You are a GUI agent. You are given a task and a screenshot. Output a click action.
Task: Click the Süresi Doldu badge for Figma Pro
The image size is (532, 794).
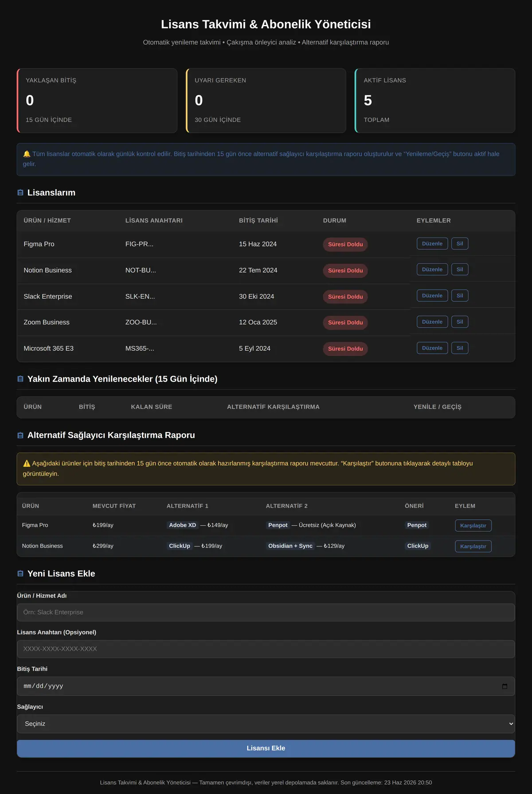click(x=345, y=244)
